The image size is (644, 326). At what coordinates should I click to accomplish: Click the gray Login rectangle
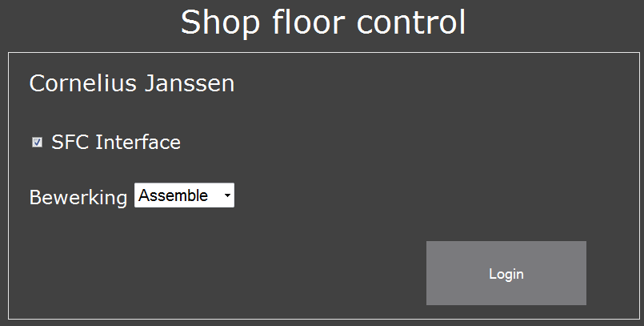pyautogui.click(x=506, y=273)
